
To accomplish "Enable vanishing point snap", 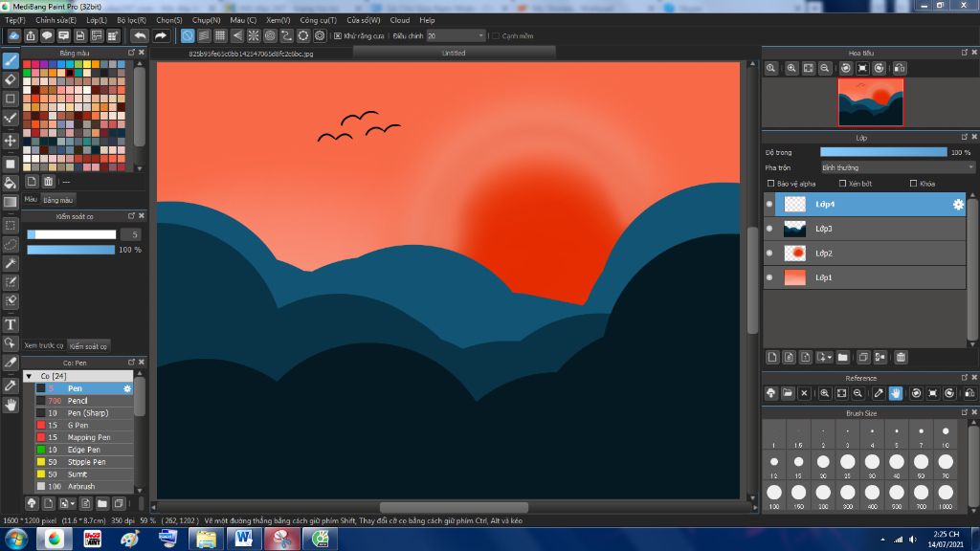I will coord(237,36).
